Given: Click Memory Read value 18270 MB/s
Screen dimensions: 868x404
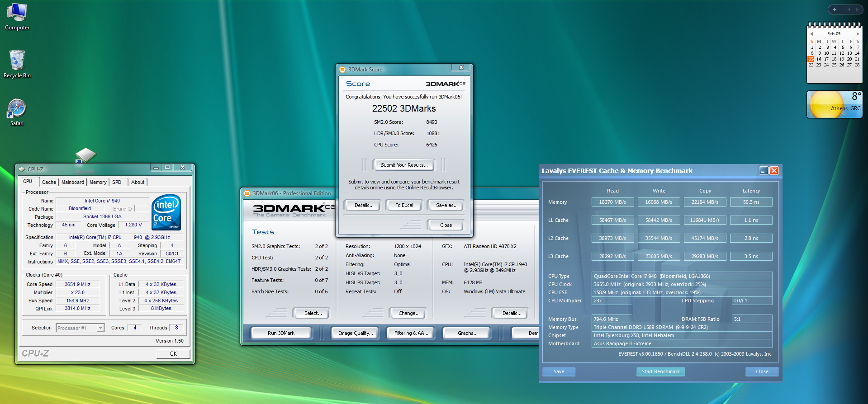Looking at the screenshot, I should click(x=612, y=202).
